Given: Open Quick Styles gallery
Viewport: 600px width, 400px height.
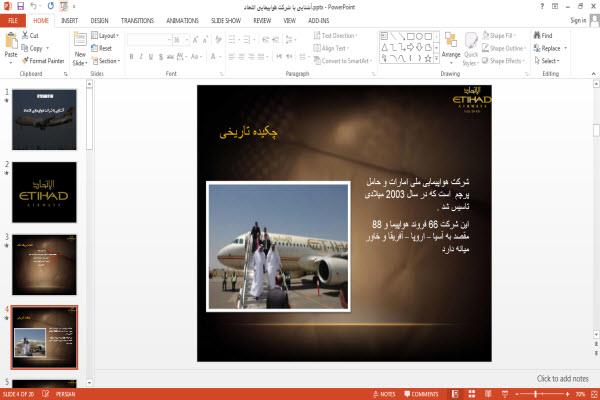Looking at the screenshot, I should (x=471, y=49).
